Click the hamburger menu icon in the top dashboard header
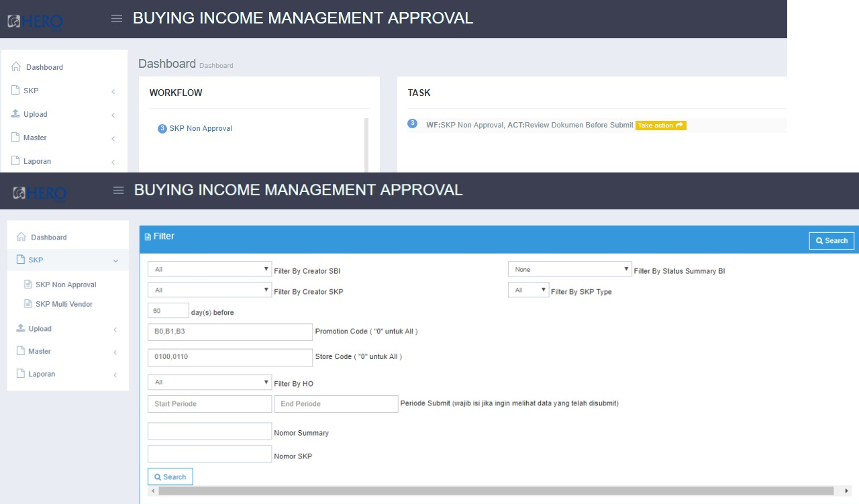 tap(117, 19)
